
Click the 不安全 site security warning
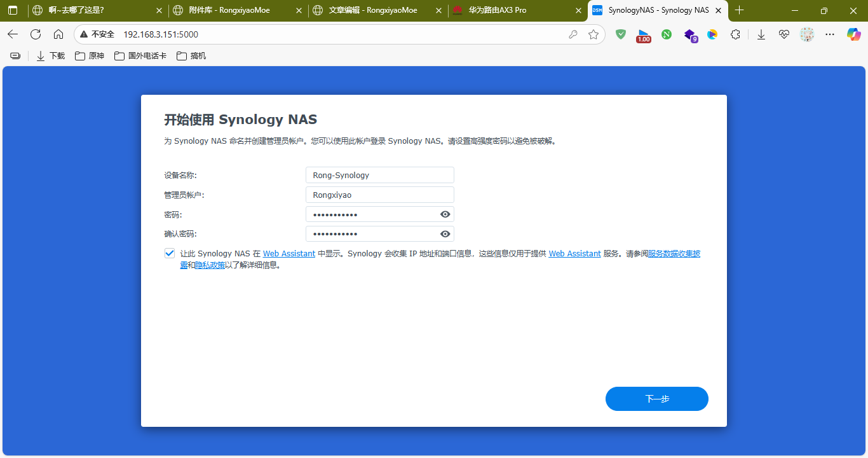97,34
